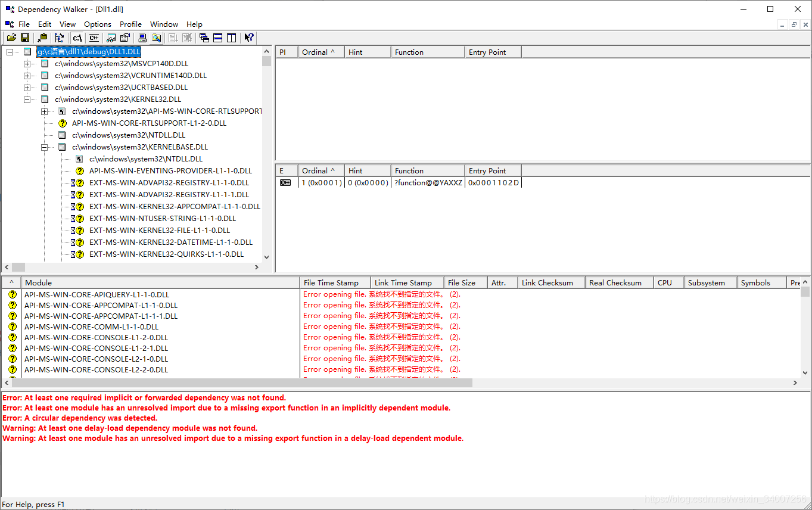Expand the VCRUNTIME140D.DLL tree node
The height and width of the screenshot is (510, 812).
click(x=27, y=76)
